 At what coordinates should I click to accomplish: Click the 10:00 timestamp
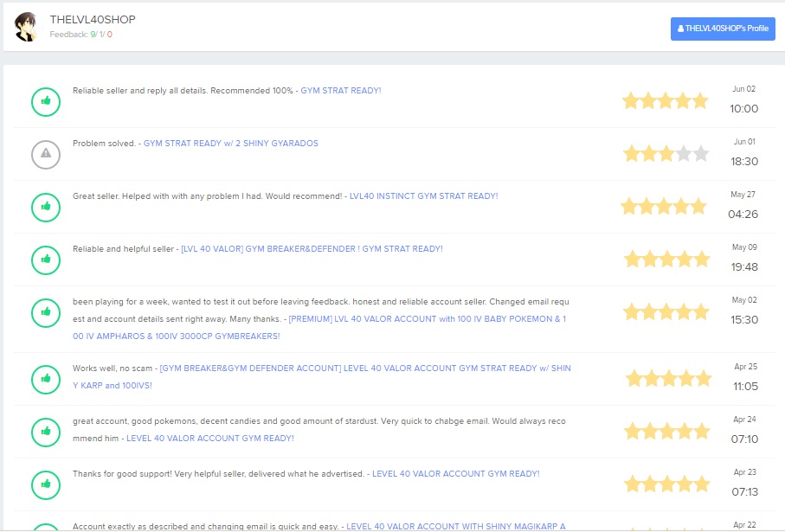[744, 109]
